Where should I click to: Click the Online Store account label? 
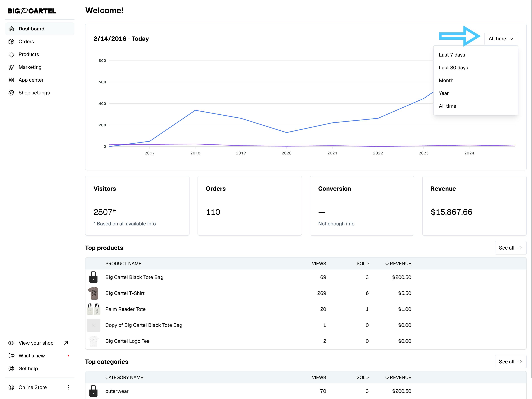coord(33,387)
